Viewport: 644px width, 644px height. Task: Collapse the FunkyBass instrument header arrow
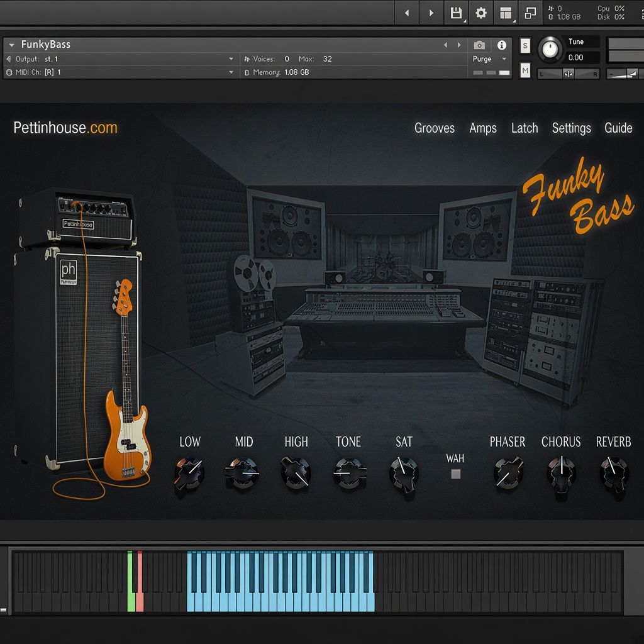(11, 45)
